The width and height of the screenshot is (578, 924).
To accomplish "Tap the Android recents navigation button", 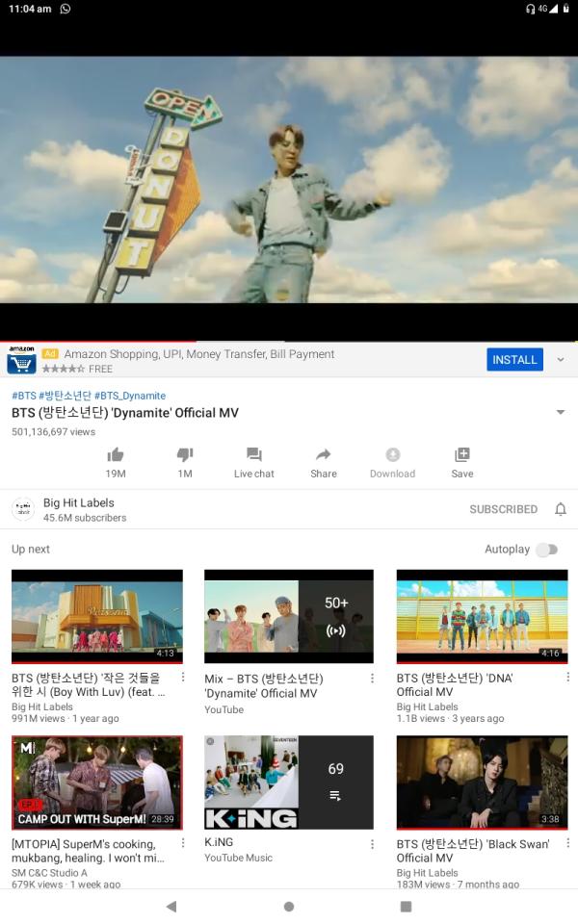I will pos(406,907).
